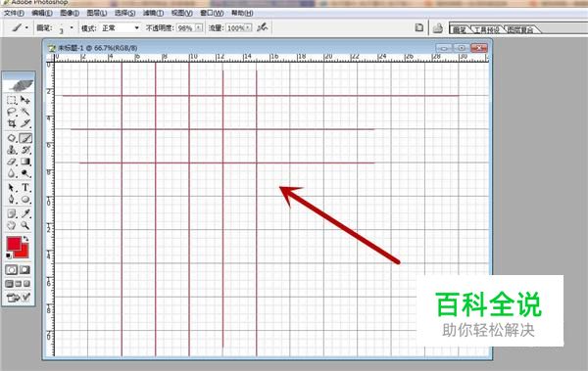The width and height of the screenshot is (588, 371).
Task: Click the flow 100% value field
Action: [x=235, y=28]
